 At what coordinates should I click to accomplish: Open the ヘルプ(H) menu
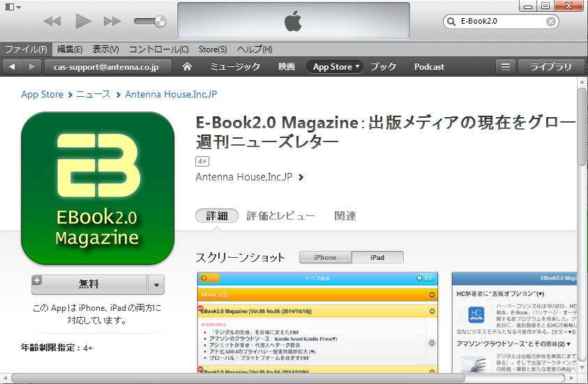click(x=255, y=49)
